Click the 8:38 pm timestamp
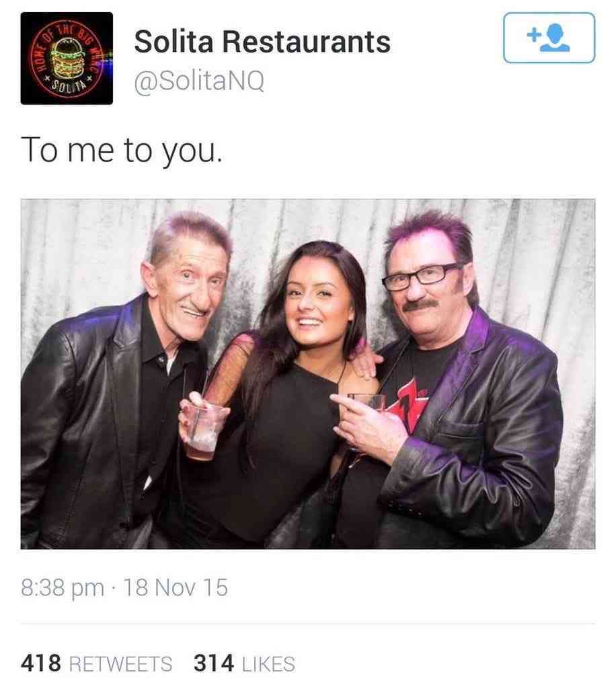616x689 pixels. [63, 587]
